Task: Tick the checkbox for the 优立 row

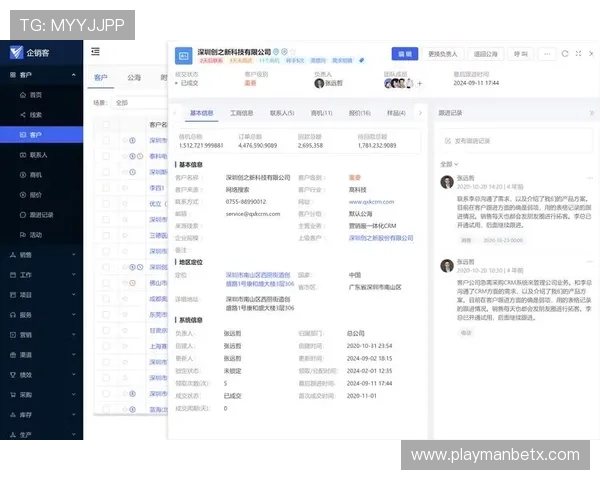Action: coord(106,204)
